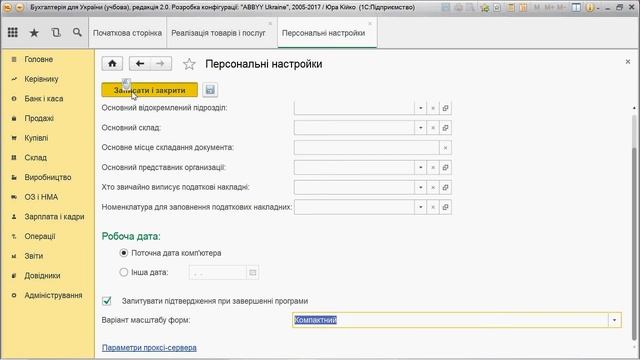Open the Банк і каса section
Image resolution: width=640 pixels, height=360 pixels.
click(x=44, y=98)
